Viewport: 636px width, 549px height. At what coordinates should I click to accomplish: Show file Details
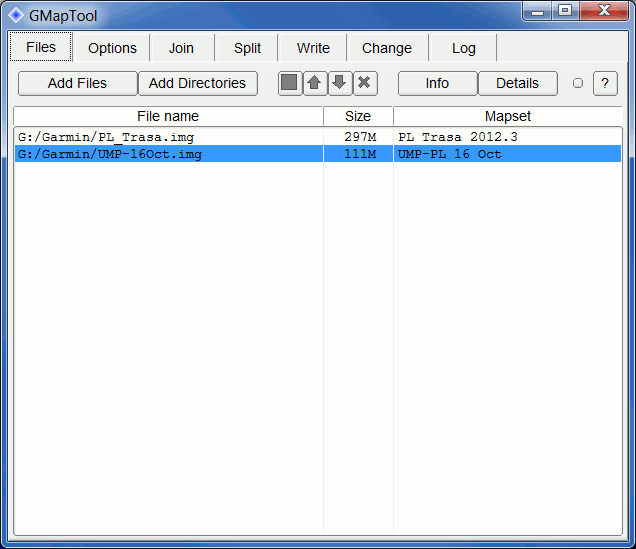[518, 84]
